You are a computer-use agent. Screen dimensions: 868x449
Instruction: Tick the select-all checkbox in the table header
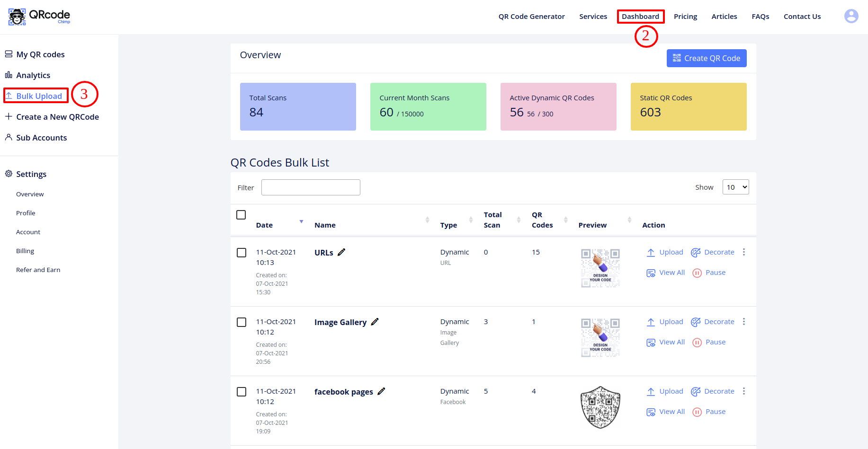point(241,214)
